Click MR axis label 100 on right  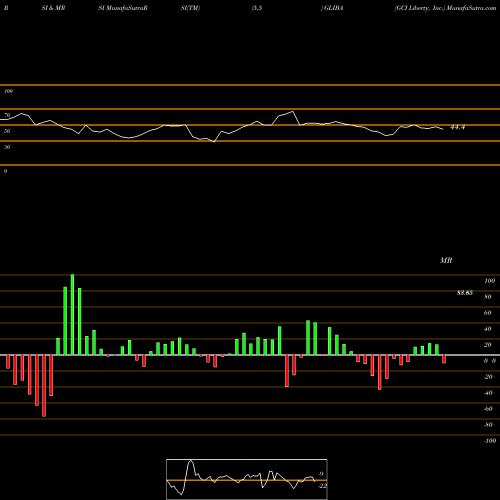pos(489,281)
